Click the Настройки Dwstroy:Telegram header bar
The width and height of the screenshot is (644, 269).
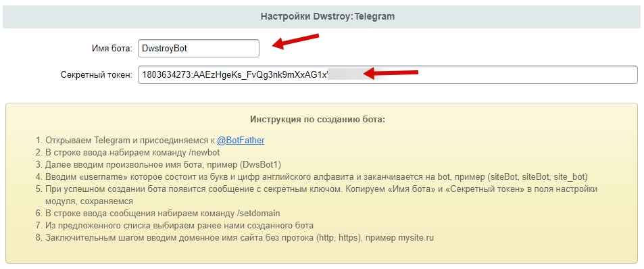(x=322, y=17)
